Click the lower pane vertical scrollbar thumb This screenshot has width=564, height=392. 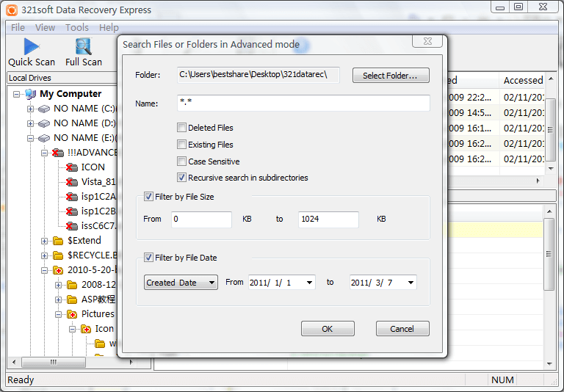click(549, 254)
